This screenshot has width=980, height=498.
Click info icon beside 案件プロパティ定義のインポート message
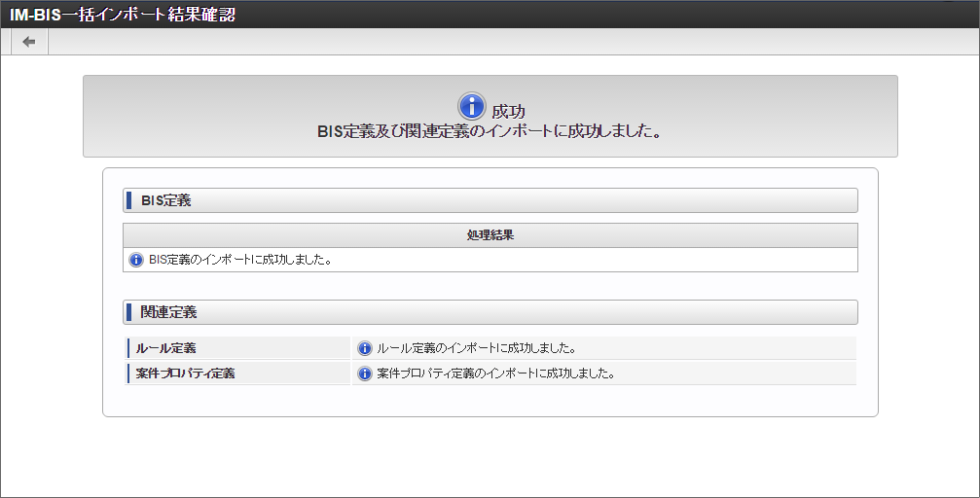tap(364, 373)
